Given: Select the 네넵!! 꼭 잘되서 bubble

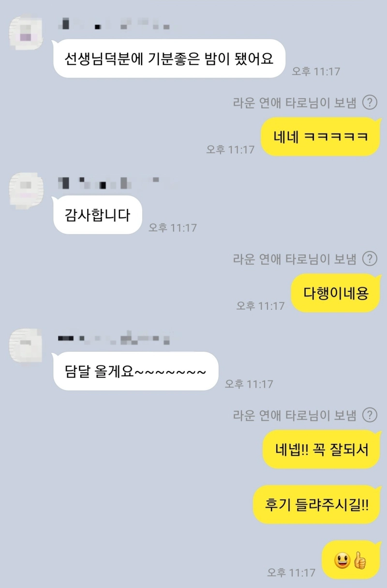Looking at the screenshot, I should coord(322,450).
